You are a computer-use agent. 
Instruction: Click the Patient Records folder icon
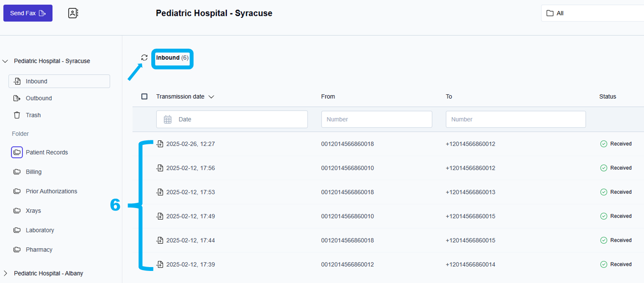[17, 152]
